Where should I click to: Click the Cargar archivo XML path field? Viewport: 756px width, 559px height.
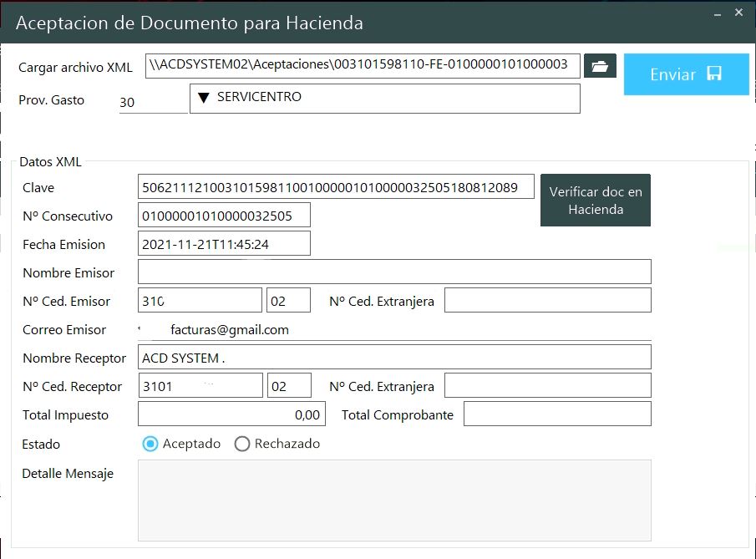click(362, 65)
